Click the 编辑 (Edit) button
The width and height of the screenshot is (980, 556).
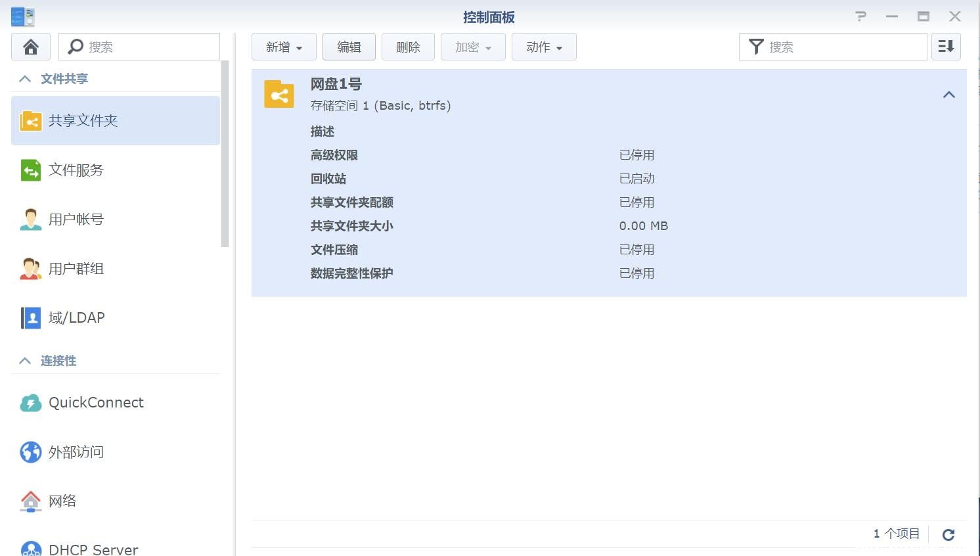coord(349,47)
